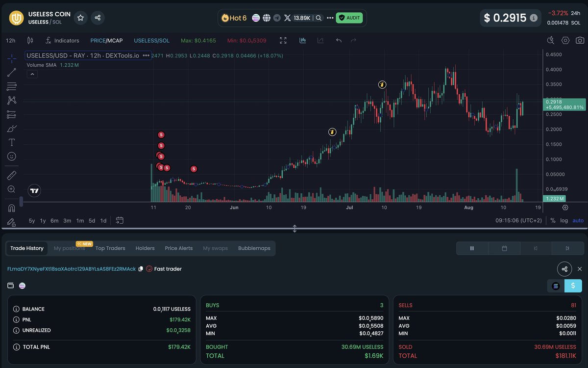Take a chart snapshot with camera
This screenshot has height=368, width=588.
click(x=580, y=40)
